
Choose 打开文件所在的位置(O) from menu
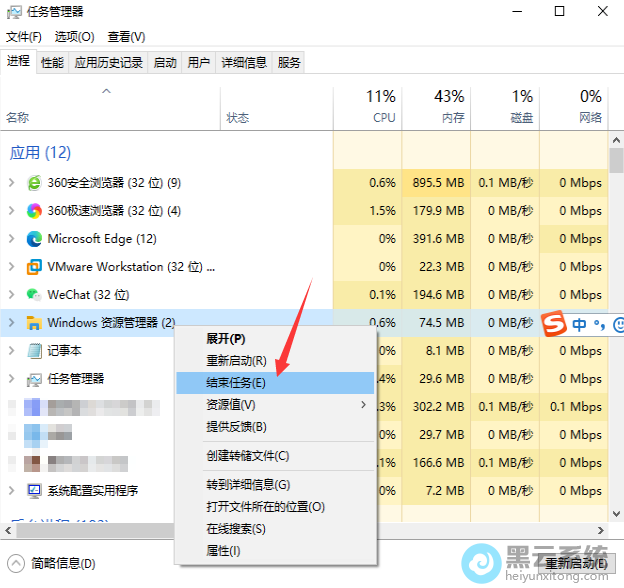(265, 507)
